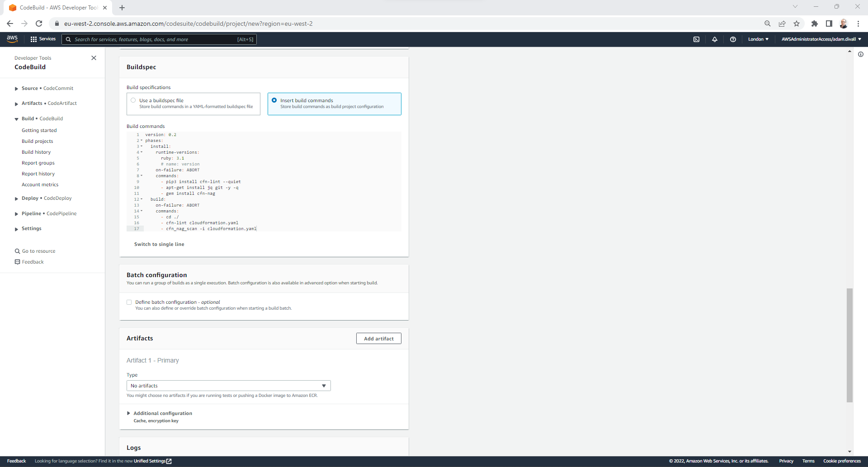Click the browser address bar URL
Viewport: 868px width, 467px height.
(x=188, y=24)
